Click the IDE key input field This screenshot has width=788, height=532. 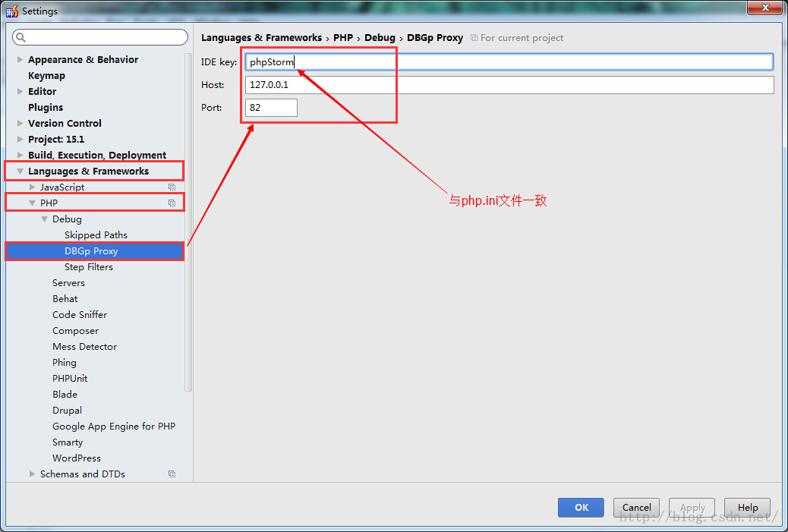click(x=509, y=61)
